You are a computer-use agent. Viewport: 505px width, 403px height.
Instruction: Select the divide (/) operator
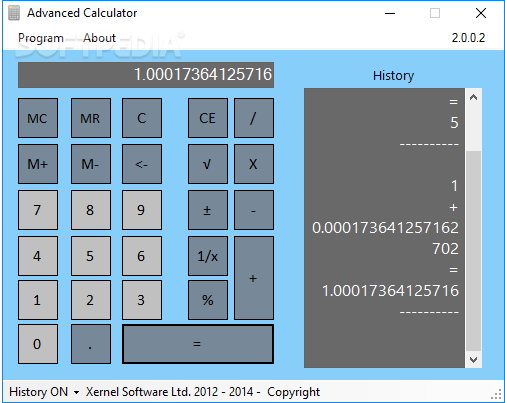[254, 118]
